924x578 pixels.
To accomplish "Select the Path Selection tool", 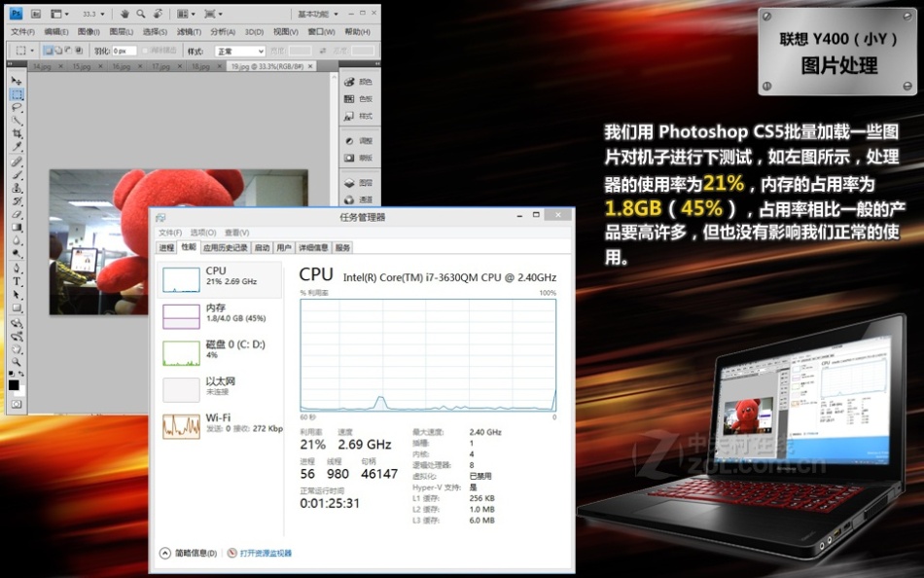I will click(17, 294).
